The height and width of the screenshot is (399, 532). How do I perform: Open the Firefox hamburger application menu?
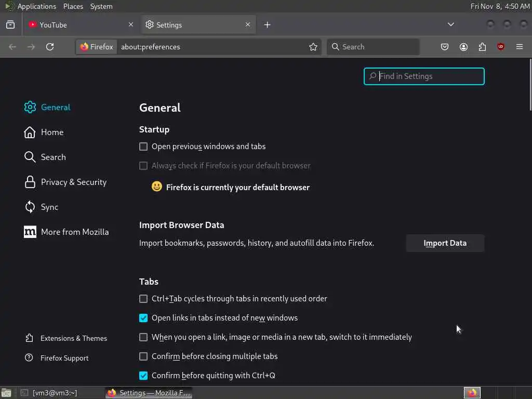coord(520,47)
